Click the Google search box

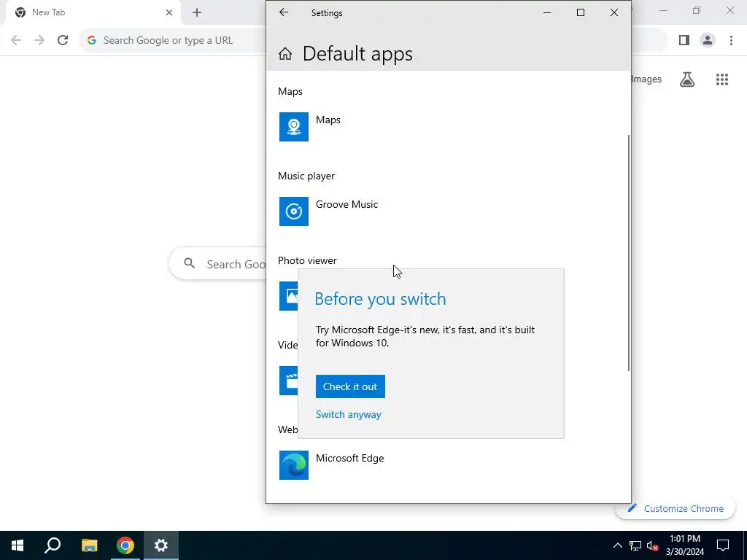218,264
